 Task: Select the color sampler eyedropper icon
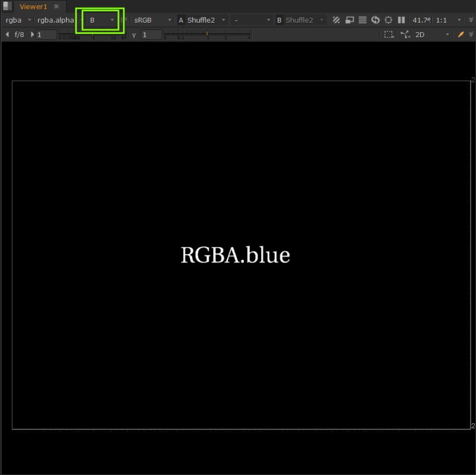461,34
